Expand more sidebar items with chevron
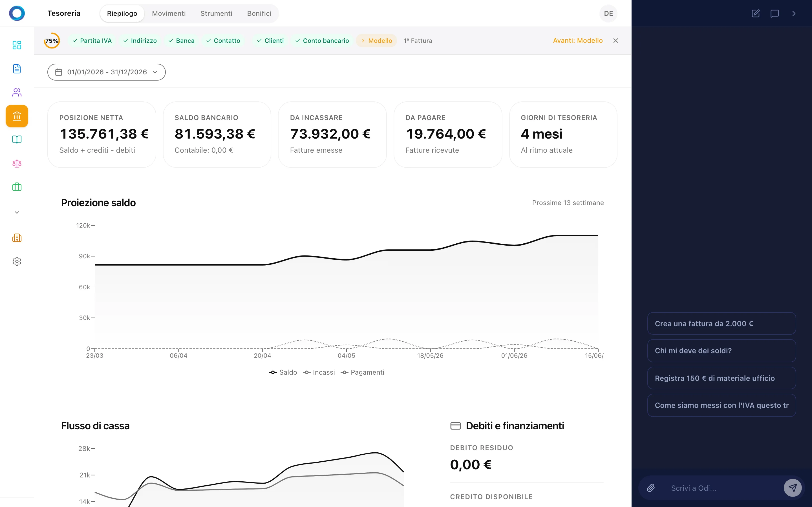This screenshot has height=507, width=812. point(17,212)
